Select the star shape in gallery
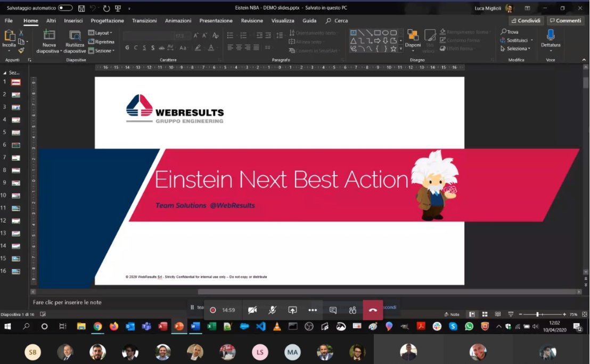Image resolution: width=590 pixels, height=364 pixels. pyautogui.click(x=393, y=49)
